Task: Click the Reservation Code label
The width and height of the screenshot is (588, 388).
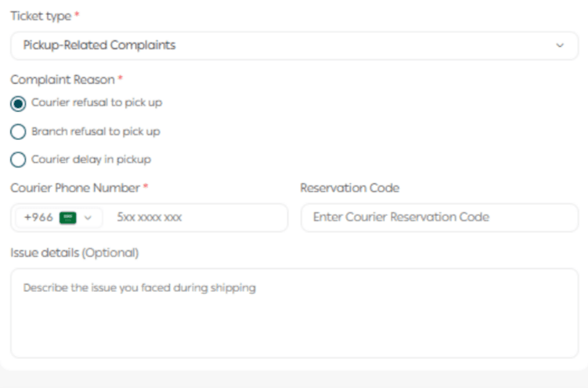Action: [350, 188]
